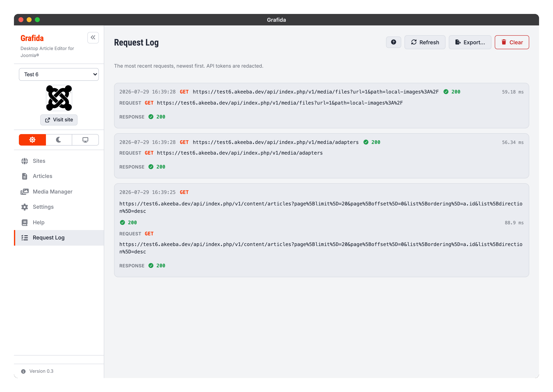Click the export file icon

(x=458, y=42)
